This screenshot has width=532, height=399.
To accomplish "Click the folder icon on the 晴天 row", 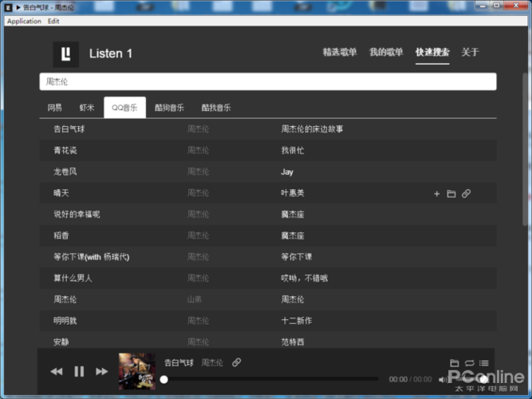I will click(x=451, y=194).
